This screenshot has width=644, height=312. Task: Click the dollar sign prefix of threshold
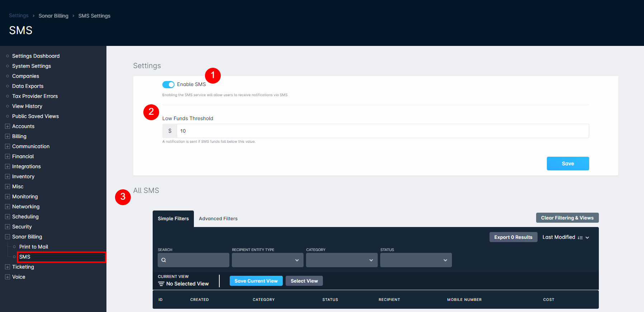(170, 131)
